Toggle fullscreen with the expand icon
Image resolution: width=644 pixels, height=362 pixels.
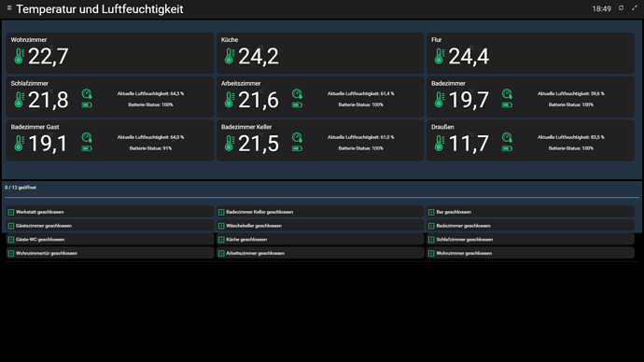point(634,8)
